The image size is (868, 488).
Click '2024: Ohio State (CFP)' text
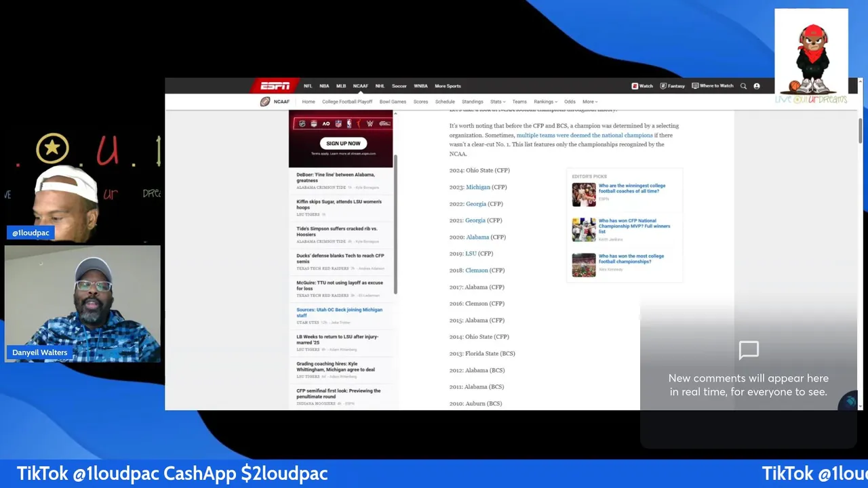[x=479, y=171]
